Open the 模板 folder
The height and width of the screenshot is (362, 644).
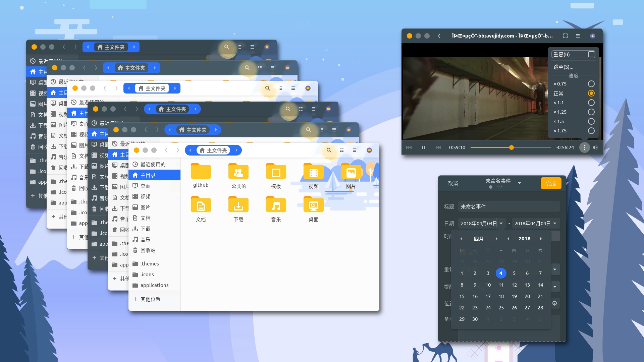276,172
